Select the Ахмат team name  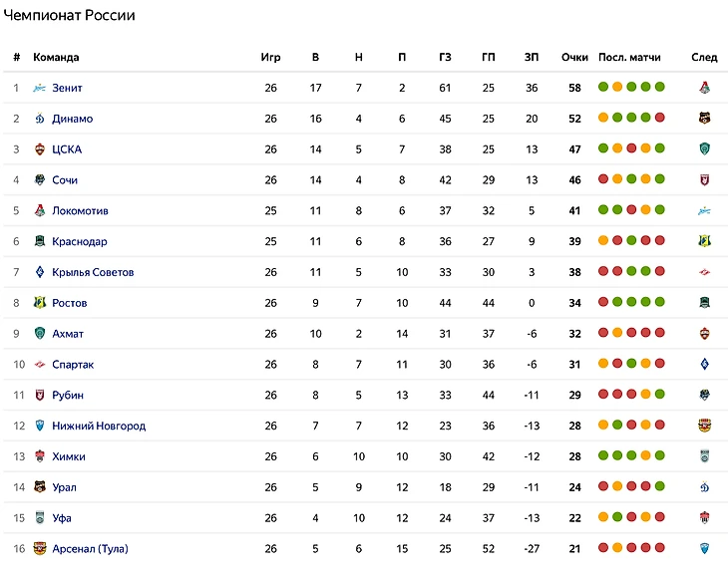click(x=68, y=334)
